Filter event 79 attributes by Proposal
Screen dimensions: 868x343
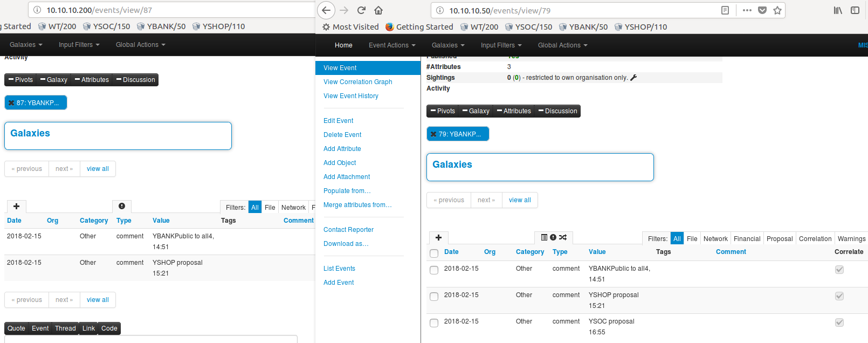pos(780,239)
